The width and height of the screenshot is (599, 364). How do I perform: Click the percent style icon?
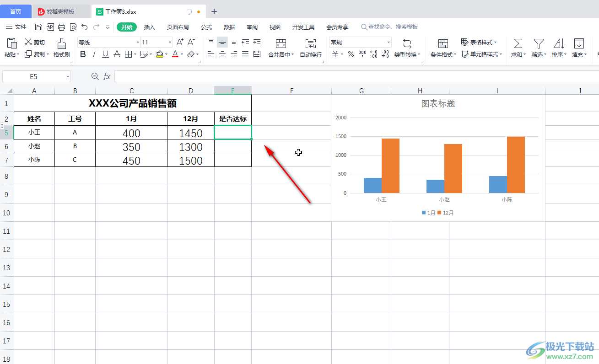click(351, 54)
